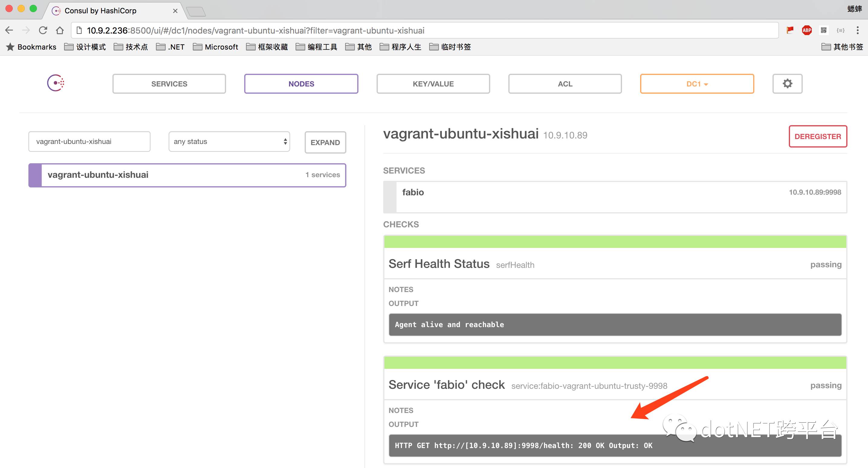868x468 pixels.
Task: Open the .NET bookmark folder
Action: click(170, 47)
